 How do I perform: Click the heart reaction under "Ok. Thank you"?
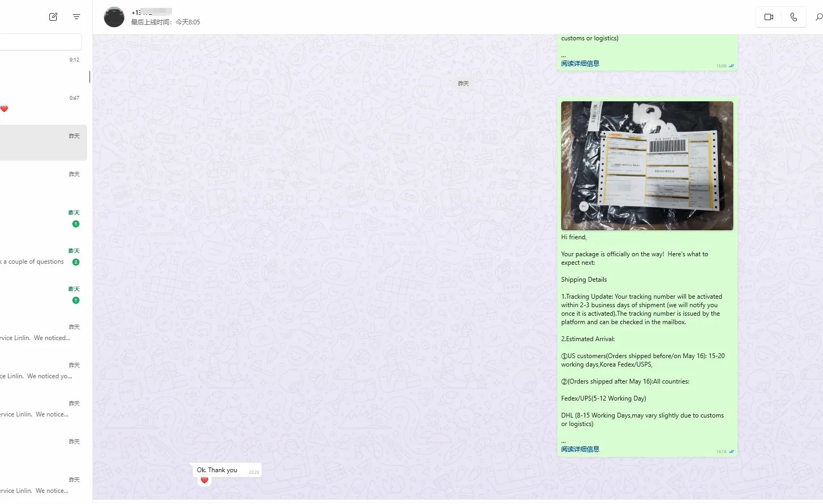tap(204, 480)
